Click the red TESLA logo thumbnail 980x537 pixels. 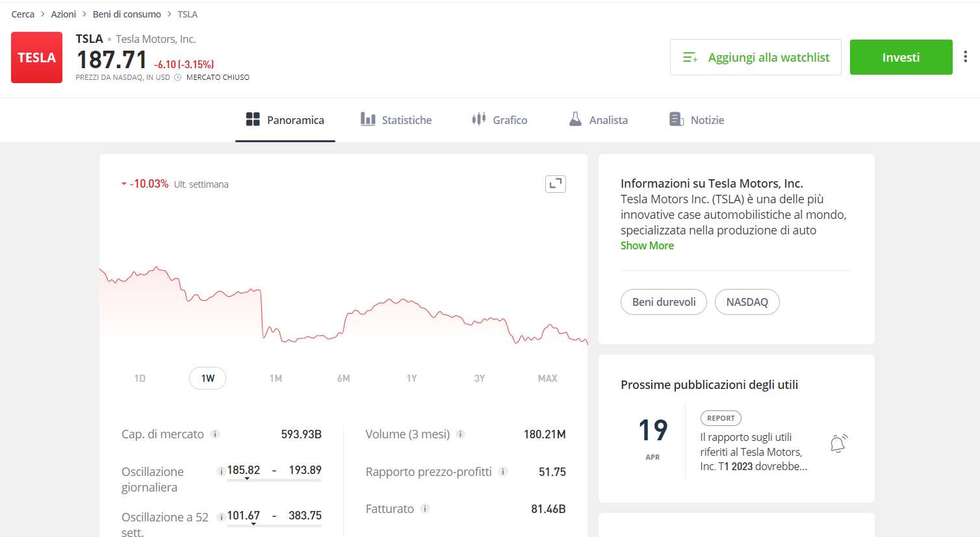36,57
